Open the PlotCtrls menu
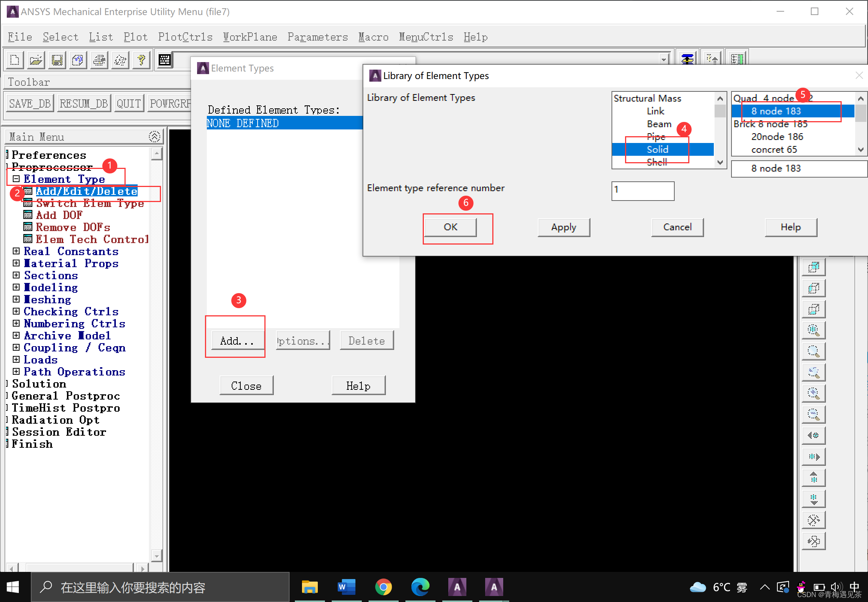Image resolution: width=868 pixels, height=602 pixels. coord(185,37)
